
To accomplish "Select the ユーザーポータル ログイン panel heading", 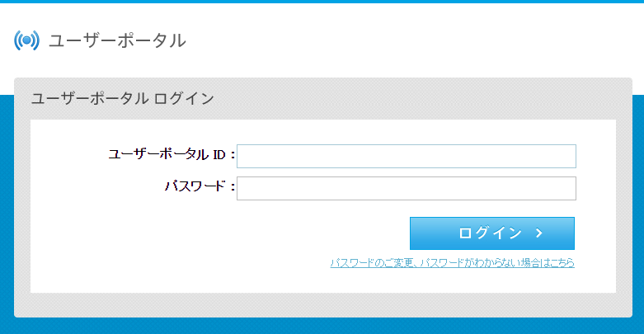I will (122, 99).
